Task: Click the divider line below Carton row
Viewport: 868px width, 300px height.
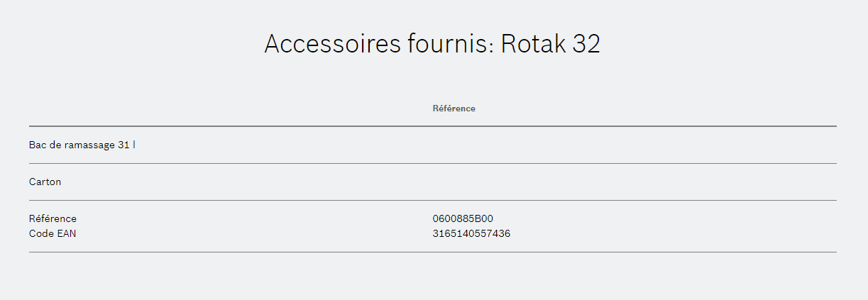Action: click(433, 200)
